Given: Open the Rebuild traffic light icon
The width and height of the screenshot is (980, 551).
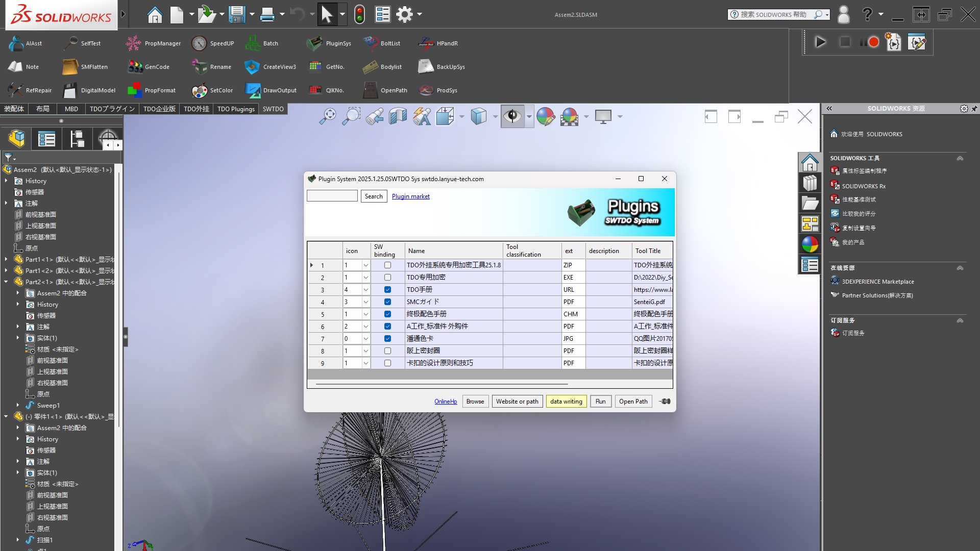Looking at the screenshot, I should [x=359, y=14].
